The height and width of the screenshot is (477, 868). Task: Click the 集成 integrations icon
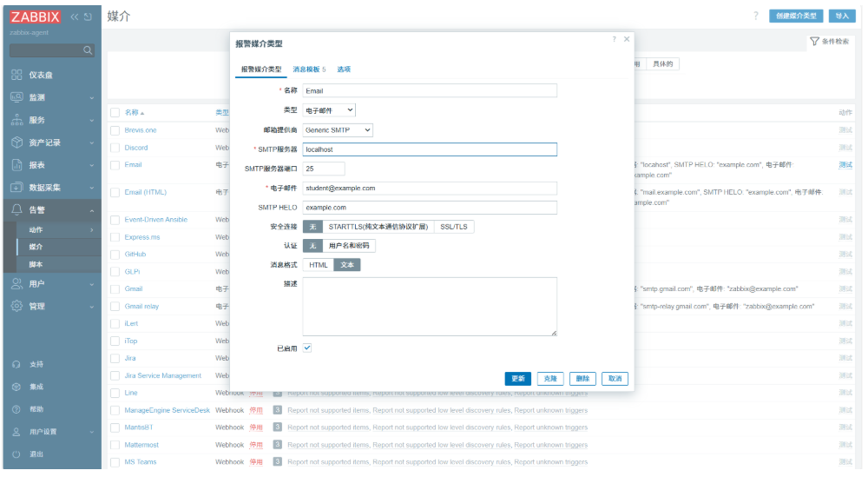pos(16,387)
